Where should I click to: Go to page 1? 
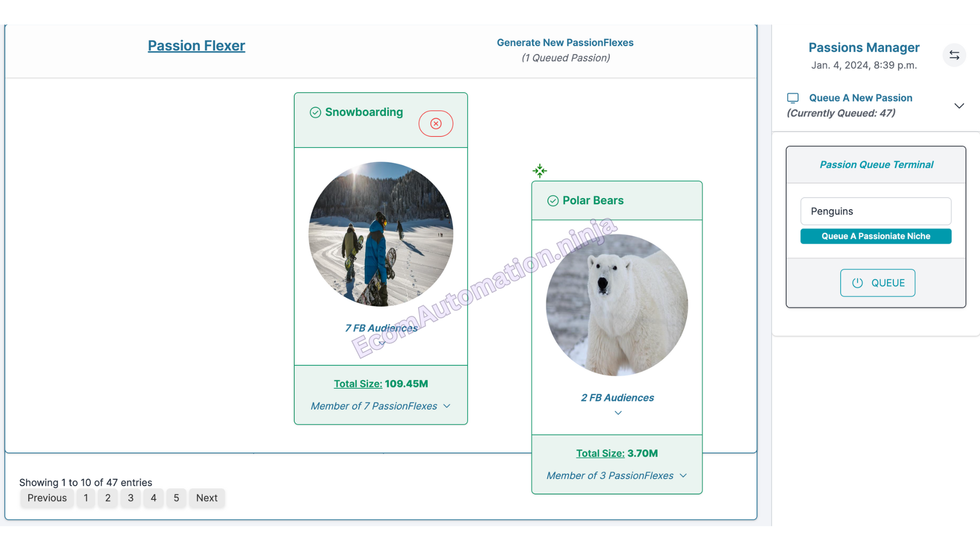click(x=86, y=498)
